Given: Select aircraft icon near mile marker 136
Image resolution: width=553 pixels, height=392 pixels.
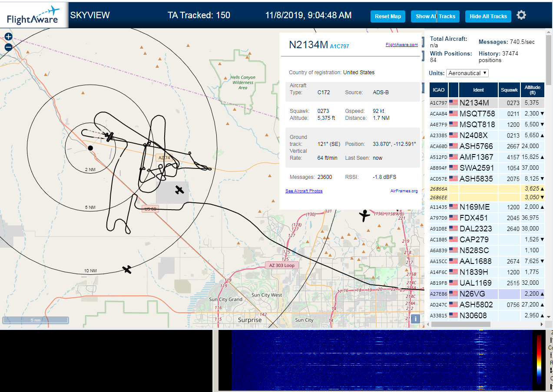Looking at the screenshot, I should (364, 215).
